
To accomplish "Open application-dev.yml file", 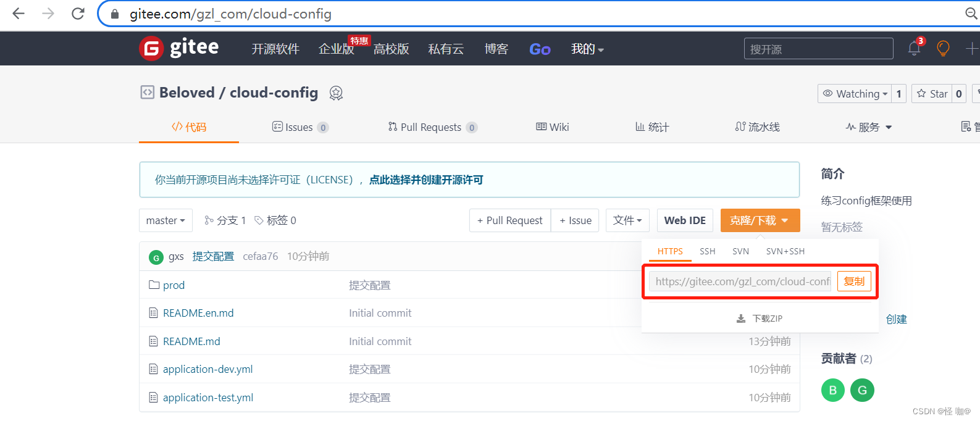I will click(208, 369).
